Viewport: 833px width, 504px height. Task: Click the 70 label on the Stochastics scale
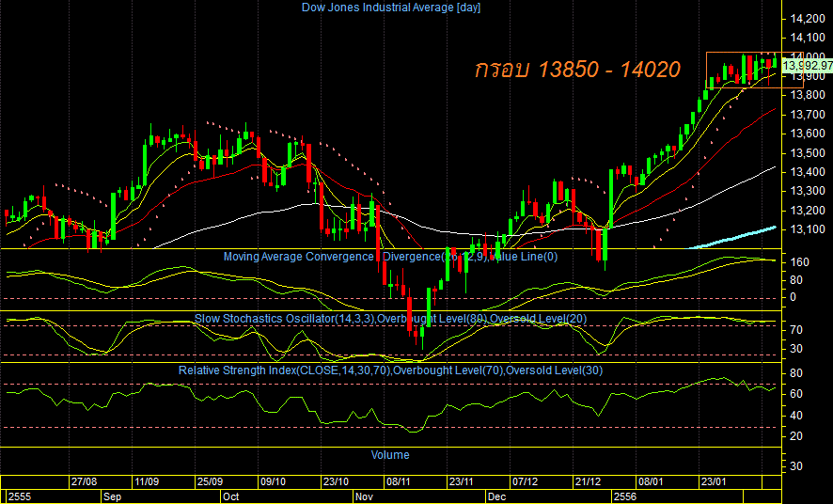(x=798, y=330)
